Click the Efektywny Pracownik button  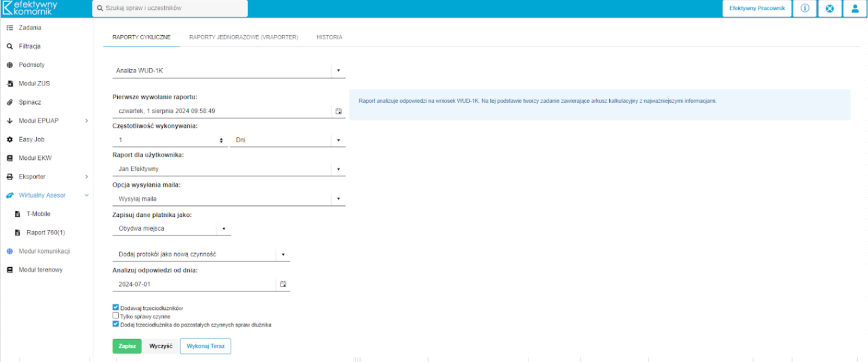(757, 8)
